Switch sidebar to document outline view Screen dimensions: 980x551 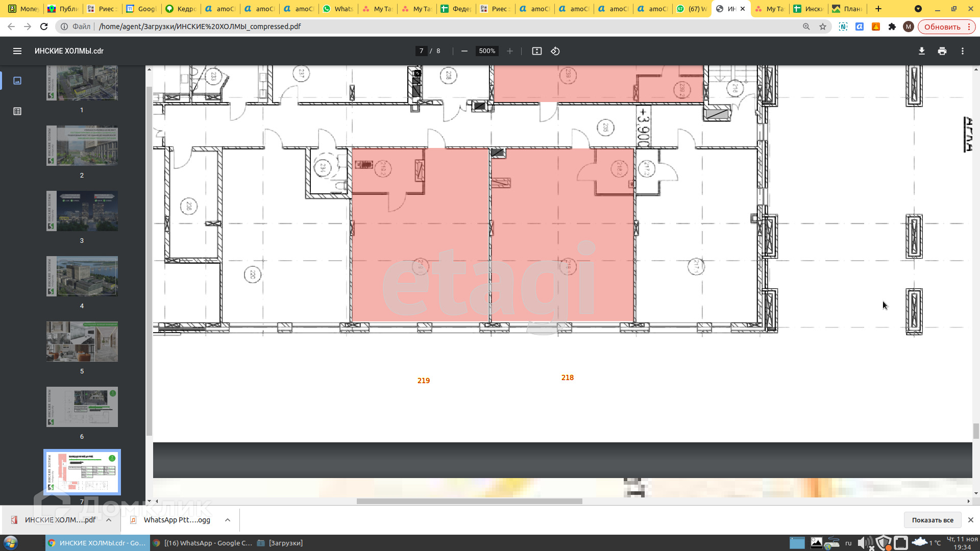click(17, 111)
